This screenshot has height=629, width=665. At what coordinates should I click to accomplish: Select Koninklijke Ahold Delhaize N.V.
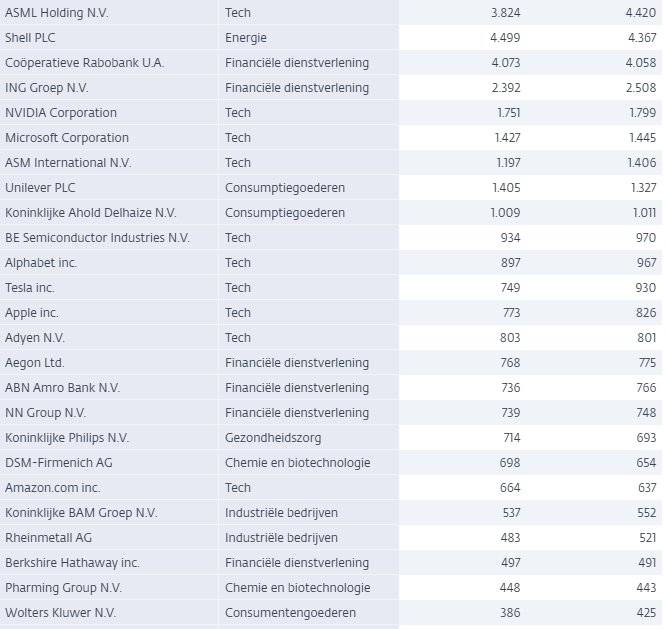(x=90, y=213)
